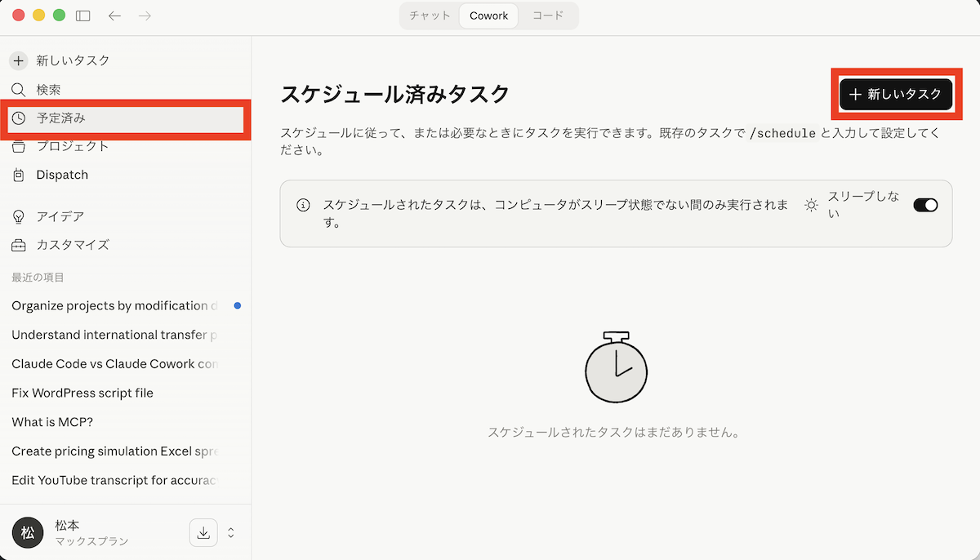Open 'Fix WordPress script file' recent item
This screenshot has width=980, height=560.
pyautogui.click(x=82, y=393)
